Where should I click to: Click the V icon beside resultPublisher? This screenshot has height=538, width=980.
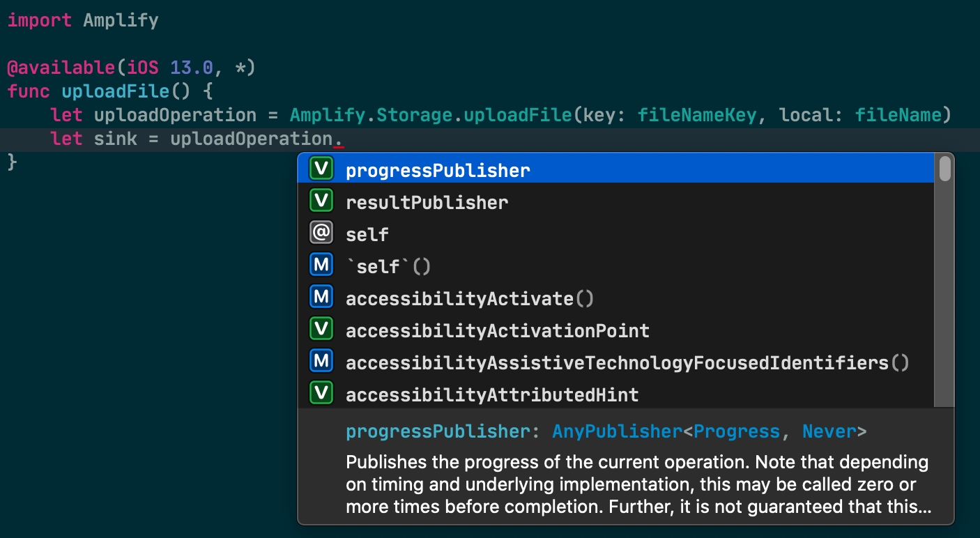coord(321,201)
